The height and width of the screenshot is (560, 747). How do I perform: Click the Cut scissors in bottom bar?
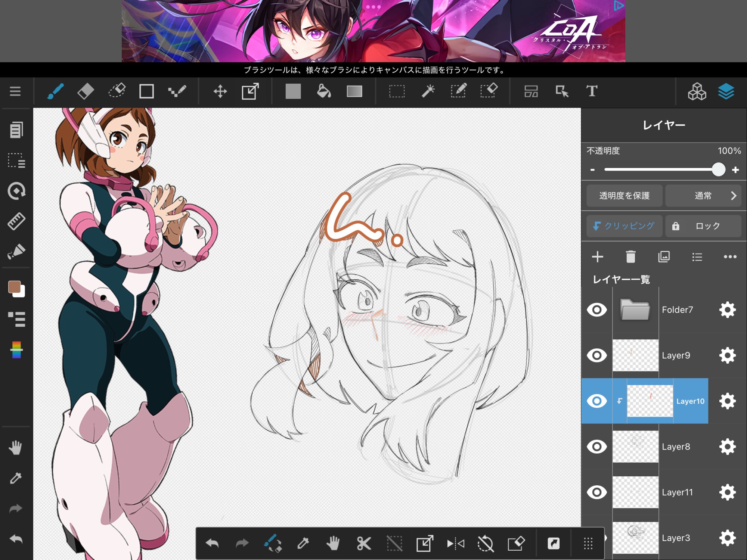pos(364,544)
